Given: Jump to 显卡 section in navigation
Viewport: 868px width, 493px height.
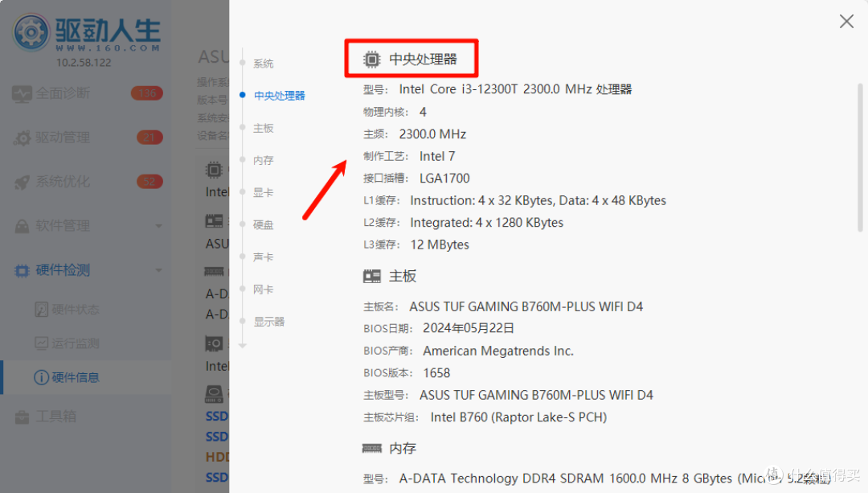Looking at the screenshot, I should click(264, 193).
